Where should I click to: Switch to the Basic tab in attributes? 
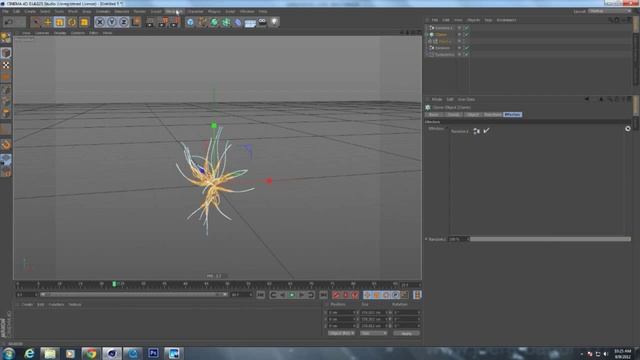click(433, 115)
